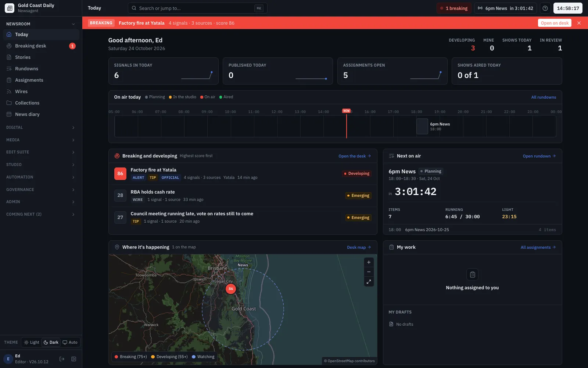
Task: Go to Stories in the sidebar
Action: (x=41, y=57)
